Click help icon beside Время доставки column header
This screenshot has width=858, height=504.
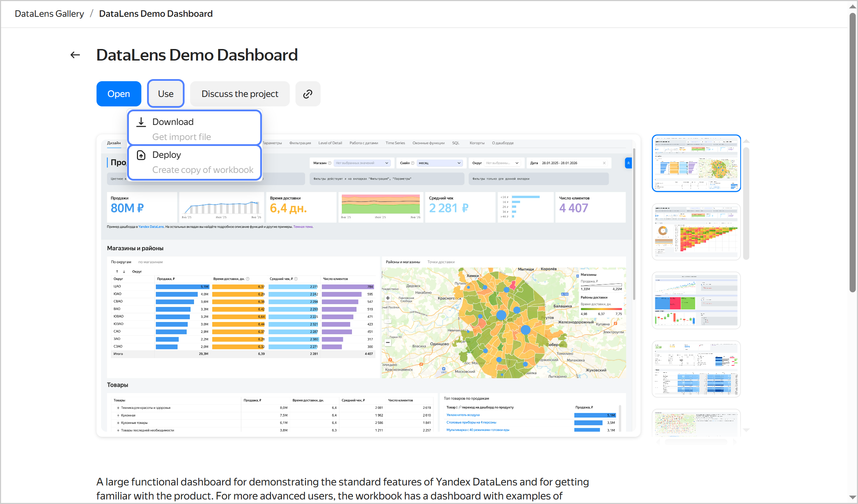coord(248,279)
